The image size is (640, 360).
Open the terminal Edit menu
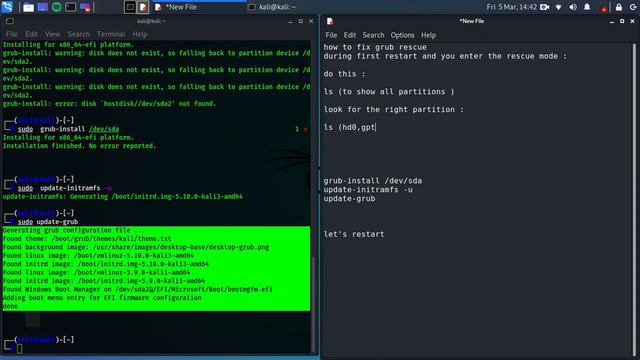(31, 34)
